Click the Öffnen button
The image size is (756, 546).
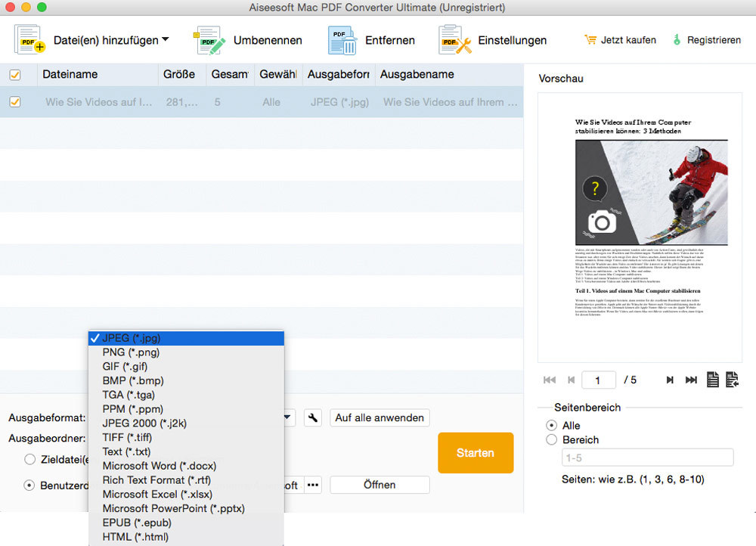click(x=380, y=485)
